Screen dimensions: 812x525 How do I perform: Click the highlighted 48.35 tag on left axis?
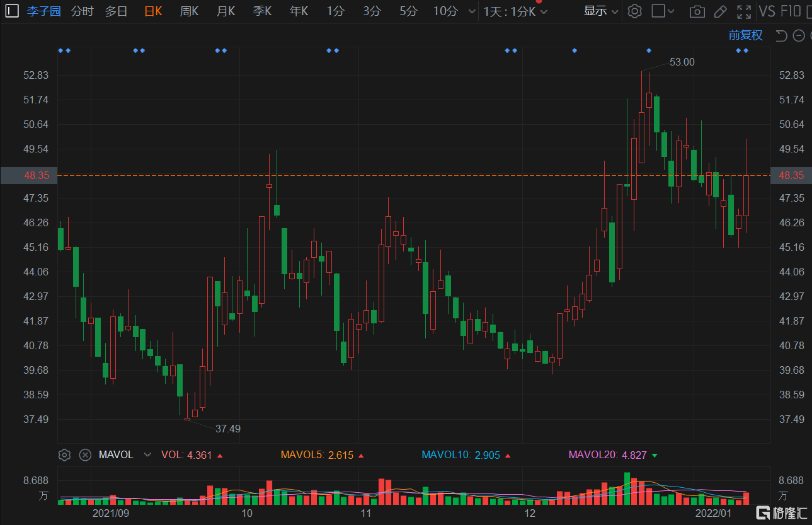(x=29, y=175)
